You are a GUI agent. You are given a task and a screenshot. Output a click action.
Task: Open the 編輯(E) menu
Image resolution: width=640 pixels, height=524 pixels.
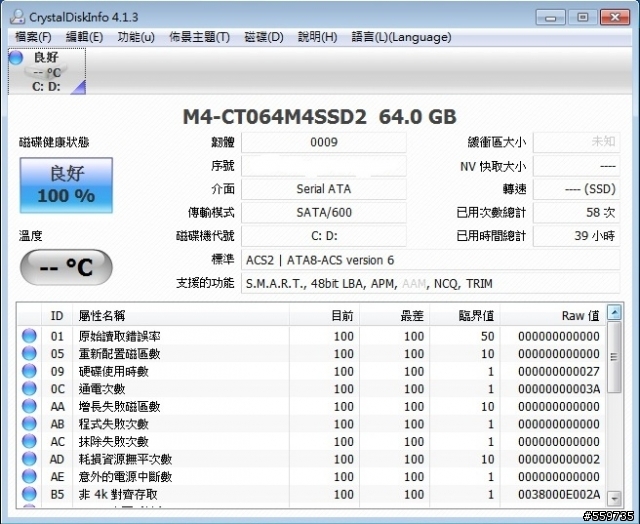84,37
